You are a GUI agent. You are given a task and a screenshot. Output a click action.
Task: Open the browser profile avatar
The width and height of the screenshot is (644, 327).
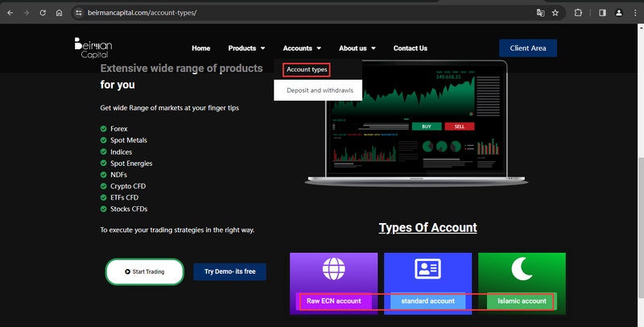click(618, 13)
